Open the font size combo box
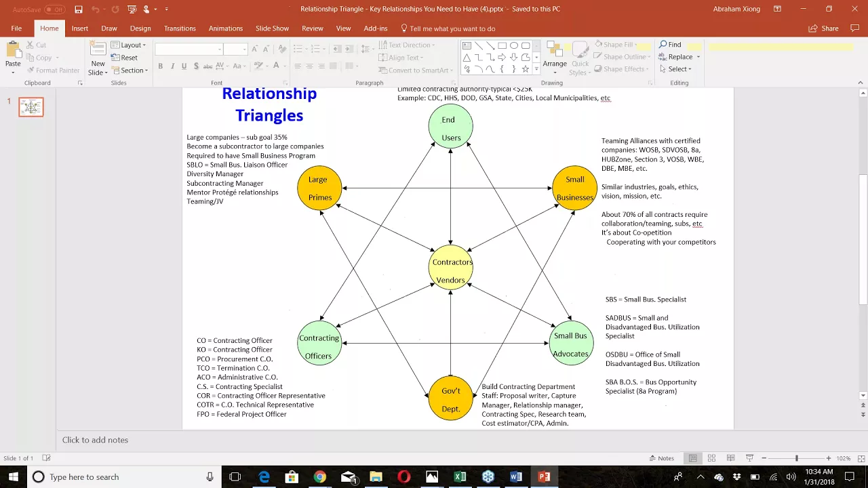 point(235,49)
